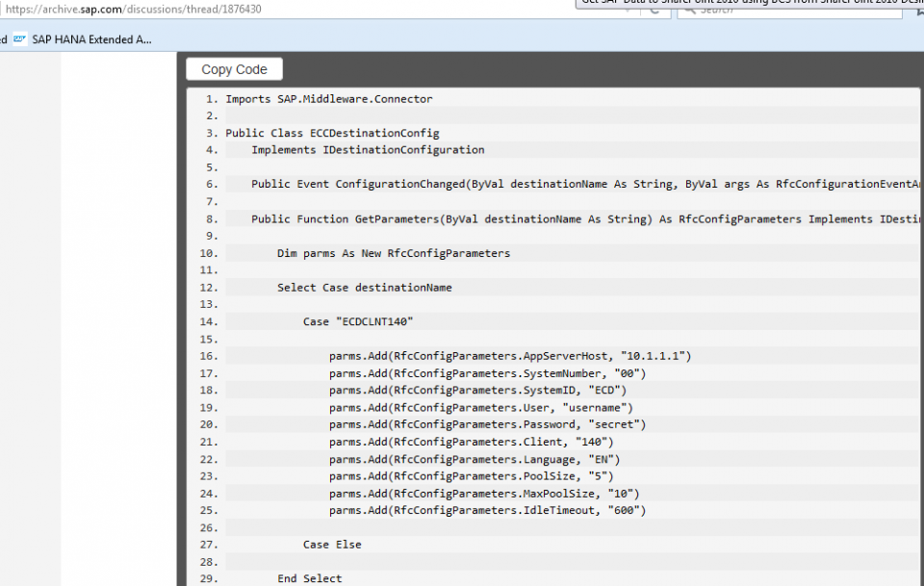Click the Dim parms As New line

coord(393,253)
